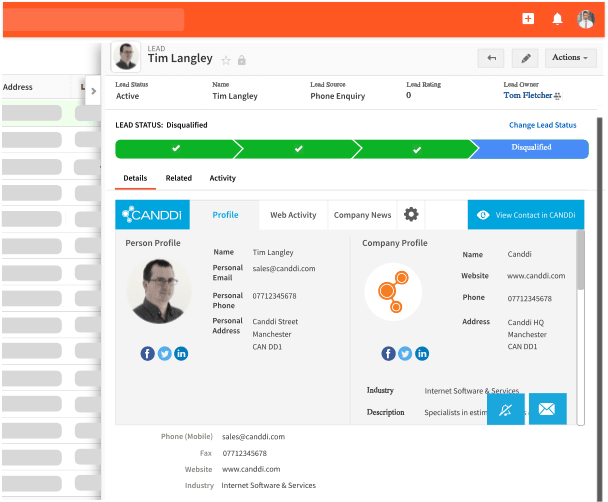Click the group icon next to Tom Fletcher

(558, 96)
